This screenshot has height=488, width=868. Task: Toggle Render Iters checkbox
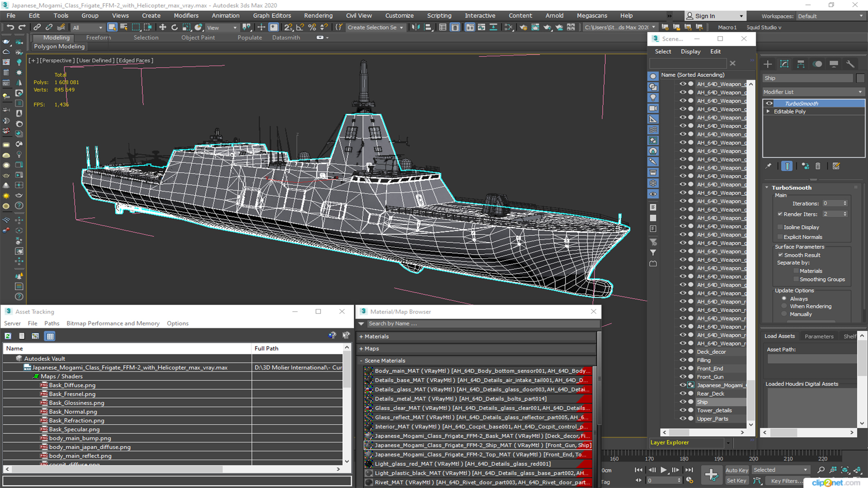[x=780, y=214]
